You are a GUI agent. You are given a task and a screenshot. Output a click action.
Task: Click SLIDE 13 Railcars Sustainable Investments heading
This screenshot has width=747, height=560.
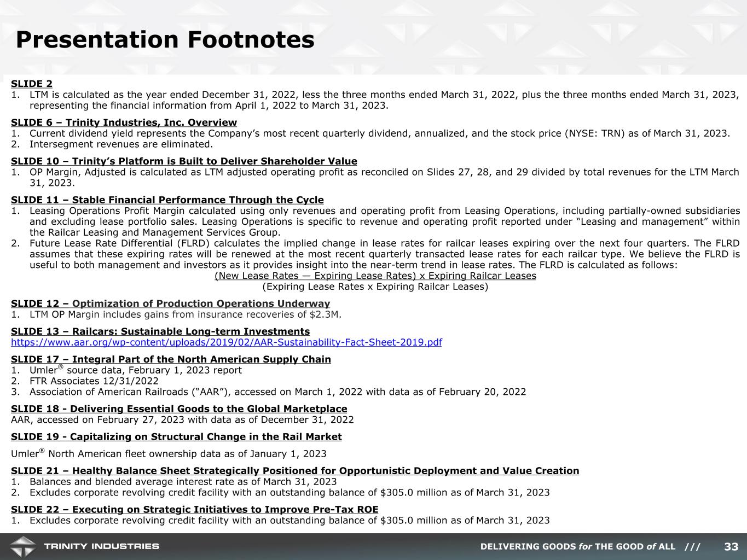[x=160, y=331]
